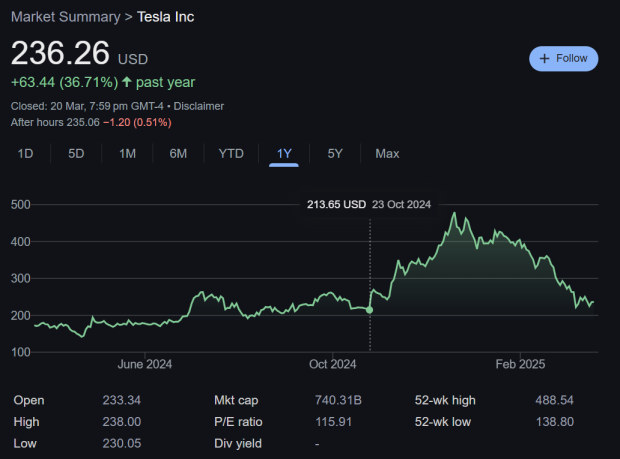Click the Mkt cap label

point(236,400)
